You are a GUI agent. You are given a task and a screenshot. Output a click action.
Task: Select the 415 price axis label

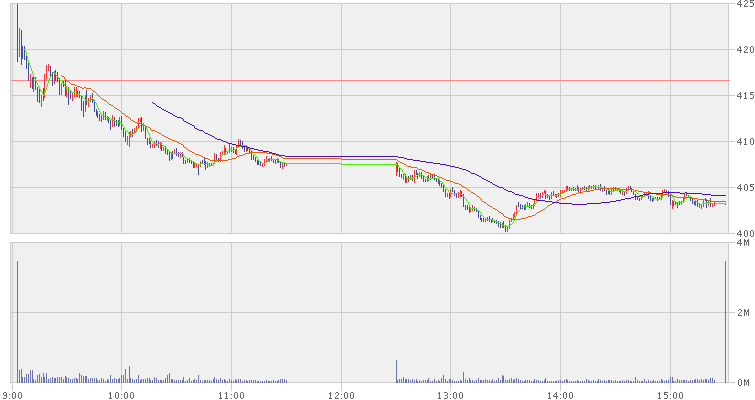coord(742,95)
